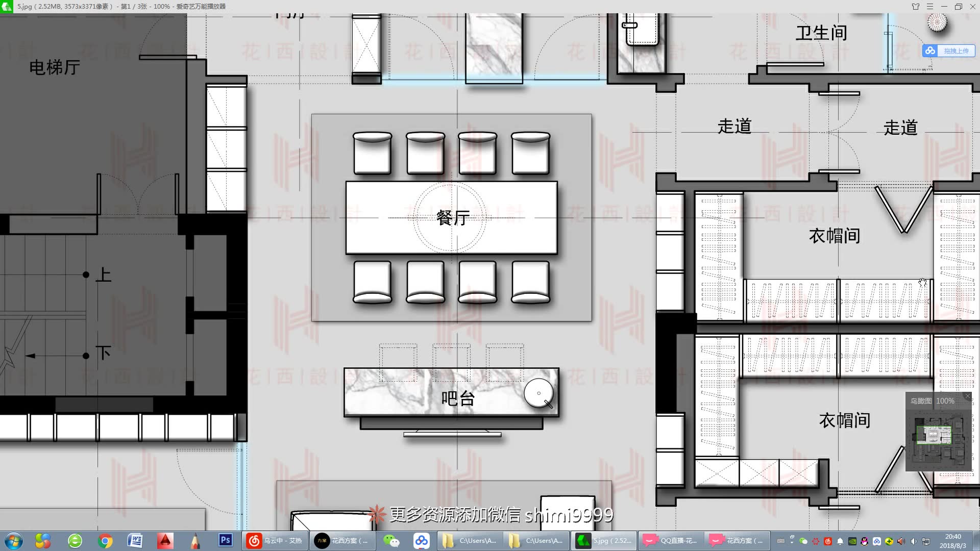Viewport: 980px width, 551px height.
Task: Click WeChat icon in system tray
Action: tap(803, 541)
